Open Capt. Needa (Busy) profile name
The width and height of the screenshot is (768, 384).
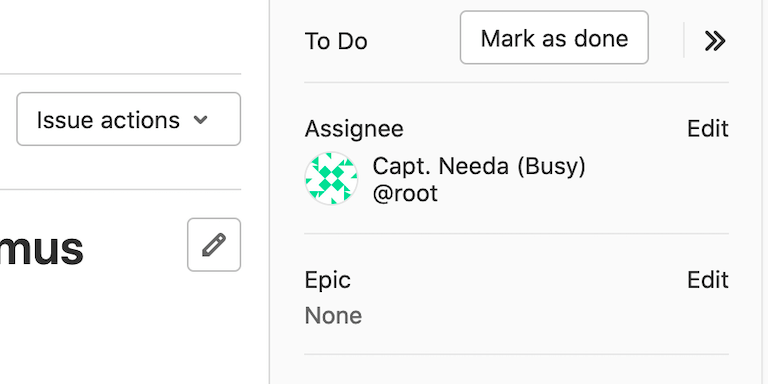tap(479, 167)
